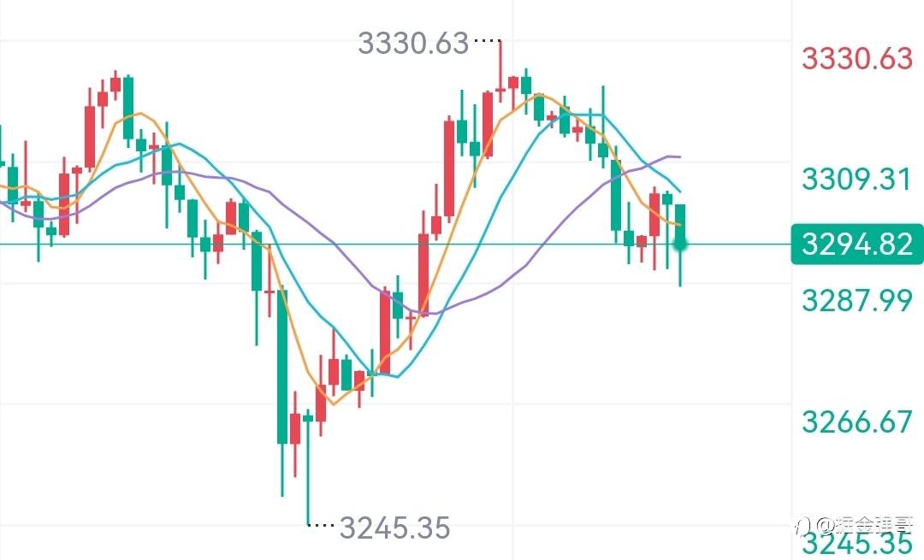Image resolution: width=924 pixels, height=560 pixels.
Task: Select the 3330.63 high marker label on the chart
Action: point(413,42)
